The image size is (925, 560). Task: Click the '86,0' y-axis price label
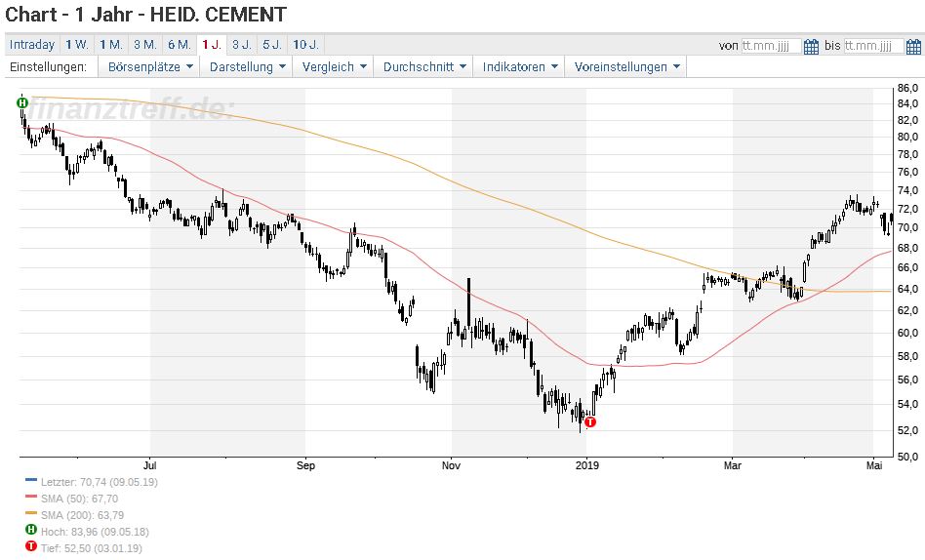[907, 89]
